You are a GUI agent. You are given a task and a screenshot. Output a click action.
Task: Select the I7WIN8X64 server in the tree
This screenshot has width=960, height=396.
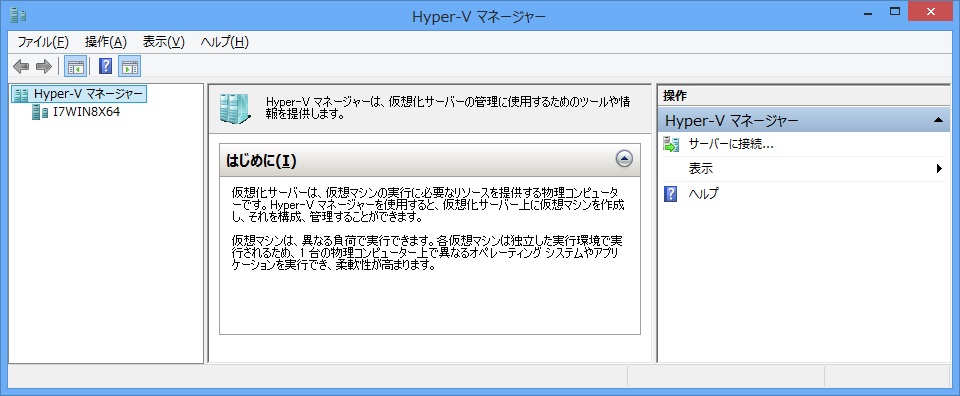(86, 112)
